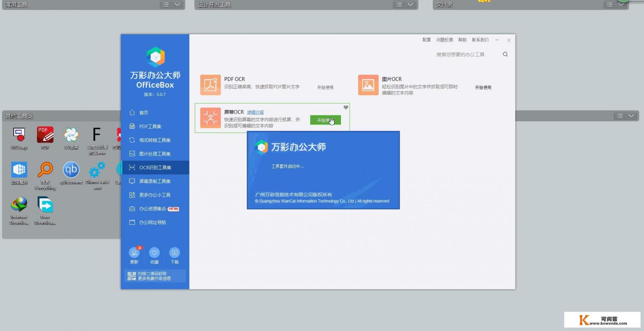
Task: Open the 文件夹 panel list menu
Action: point(610,5)
